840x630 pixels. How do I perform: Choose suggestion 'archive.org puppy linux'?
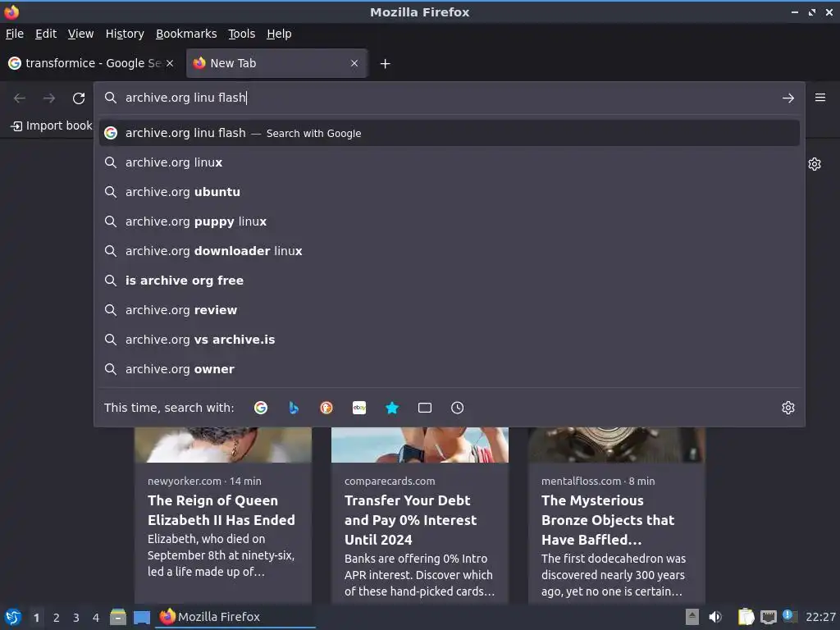click(x=449, y=221)
